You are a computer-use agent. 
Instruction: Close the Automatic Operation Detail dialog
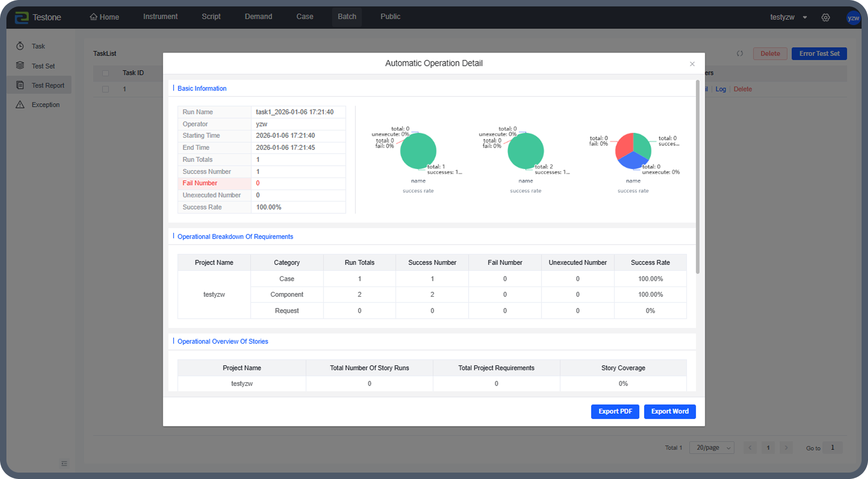click(x=692, y=64)
